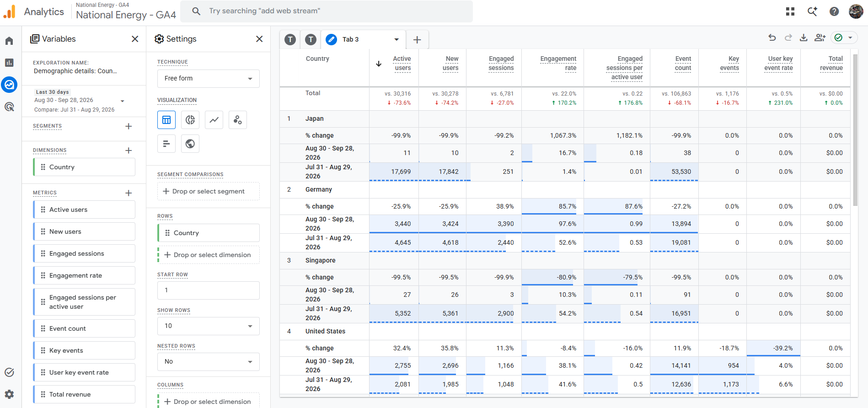This screenshot has width=868, height=408.
Task: Select the Donut chart visualization icon
Action: pos(190,120)
